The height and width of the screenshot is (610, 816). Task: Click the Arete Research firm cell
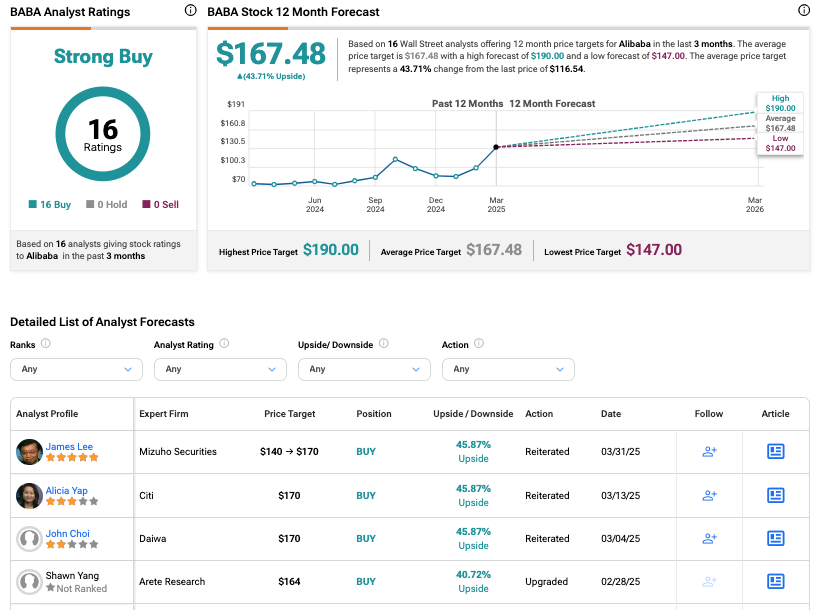click(x=172, y=581)
